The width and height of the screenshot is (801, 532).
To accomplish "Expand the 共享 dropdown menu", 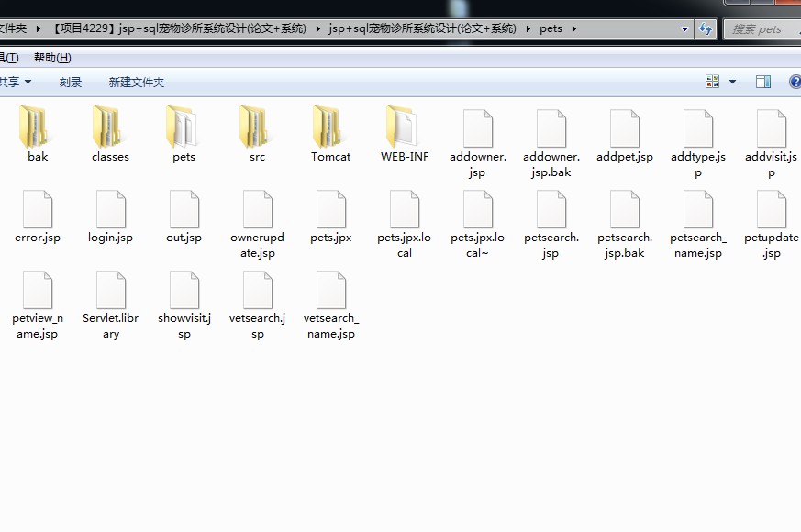I will 28,82.
